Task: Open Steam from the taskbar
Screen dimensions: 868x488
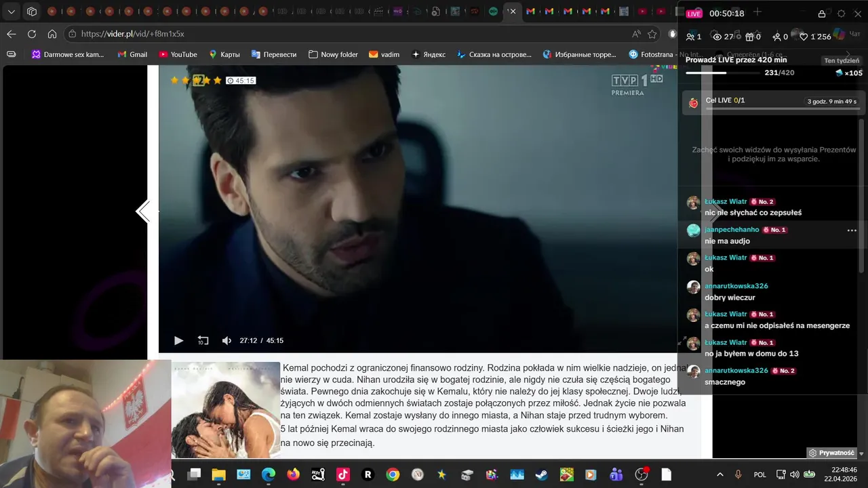Action: click(542, 474)
